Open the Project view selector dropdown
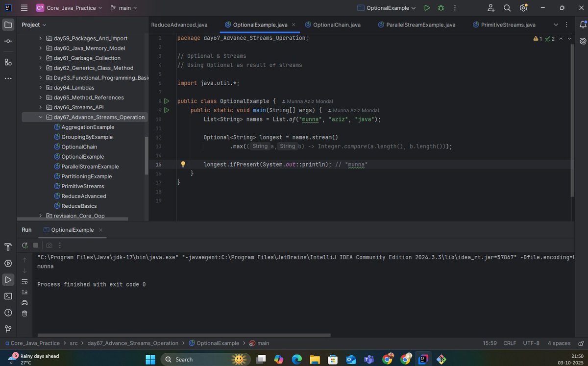This screenshot has height=366, width=588. [34, 24]
